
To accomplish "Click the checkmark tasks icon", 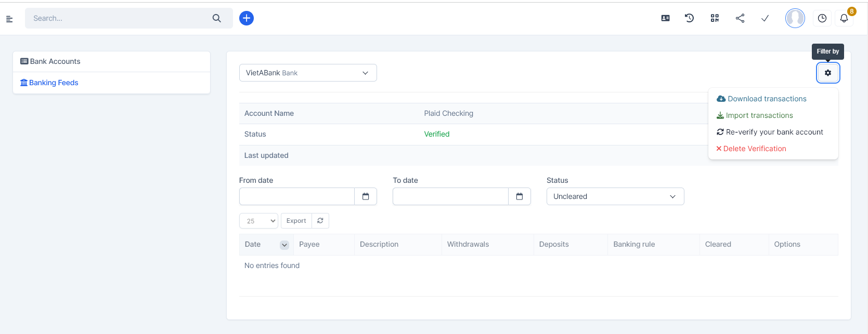I will coord(765,18).
